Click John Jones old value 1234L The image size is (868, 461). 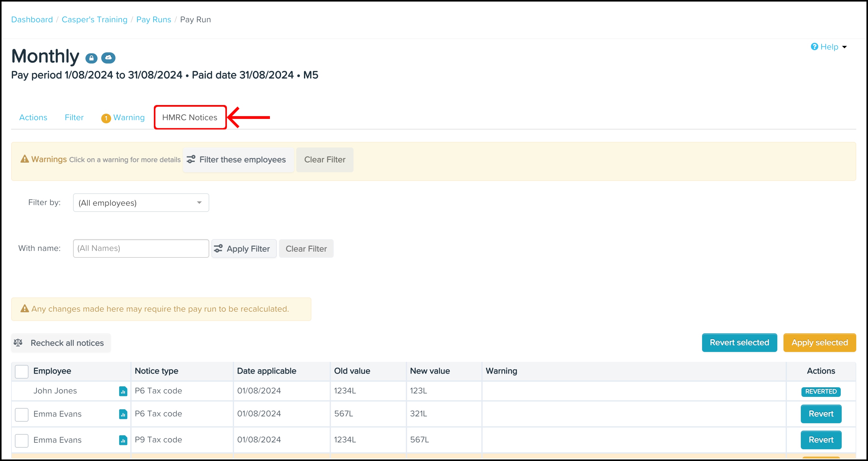coord(345,391)
